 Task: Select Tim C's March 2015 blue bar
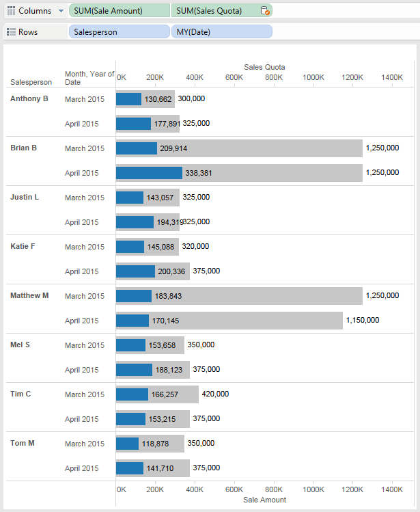coord(132,394)
